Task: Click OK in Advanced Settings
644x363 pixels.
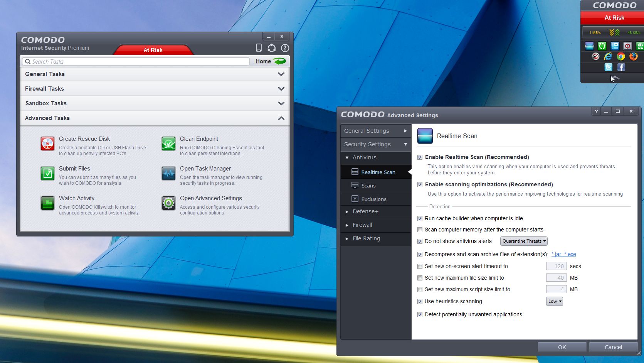Action: coord(562,347)
